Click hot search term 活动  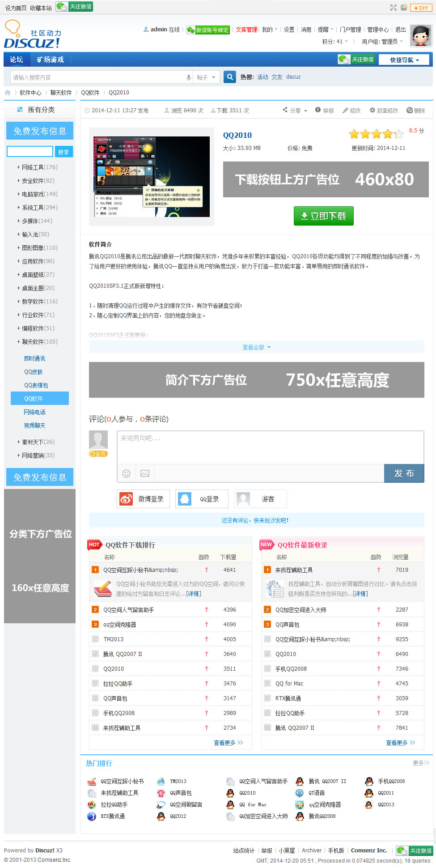263,77
